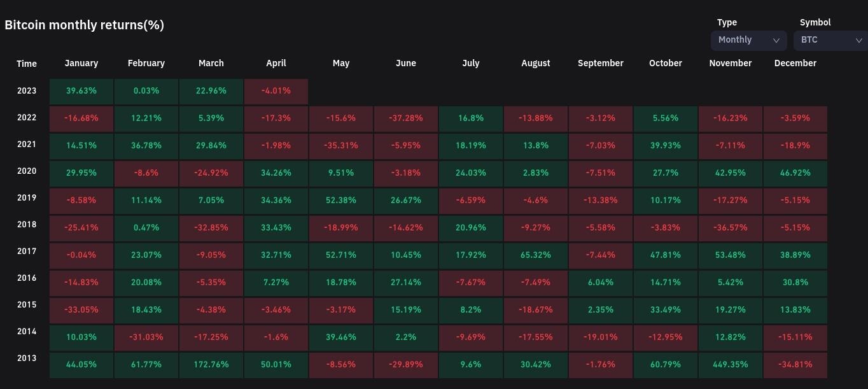Click the 449.35% cell for November 2013

(730, 365)
